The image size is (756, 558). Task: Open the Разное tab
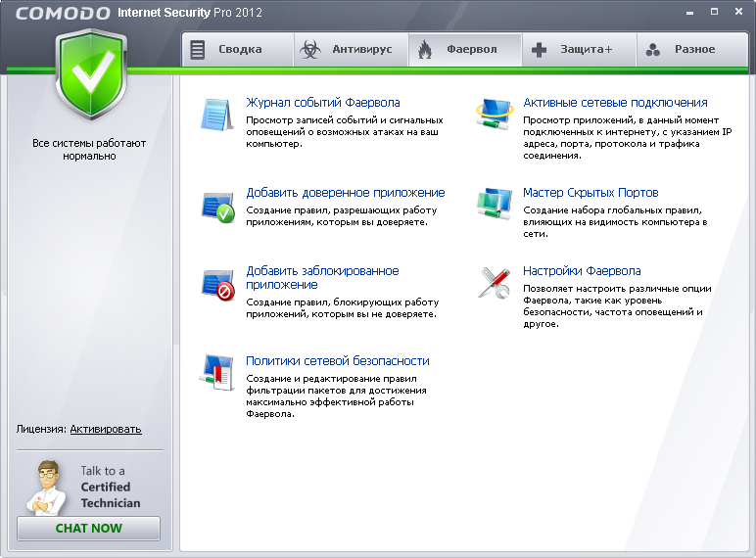692,50
